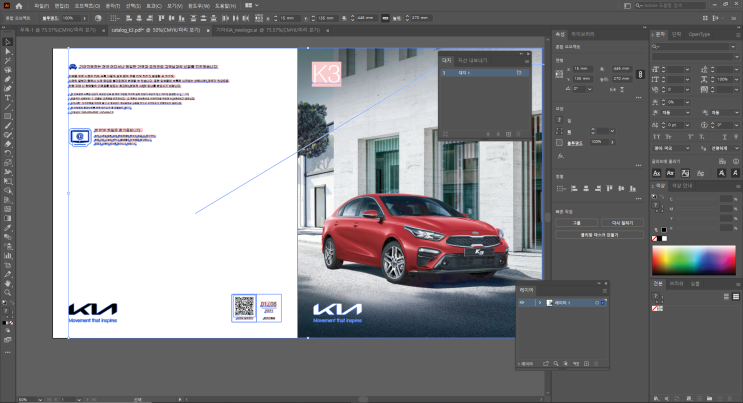Viewport: 743px width, 403px height.
Task: Open the Edit menu
Action: tap(62, 6)
